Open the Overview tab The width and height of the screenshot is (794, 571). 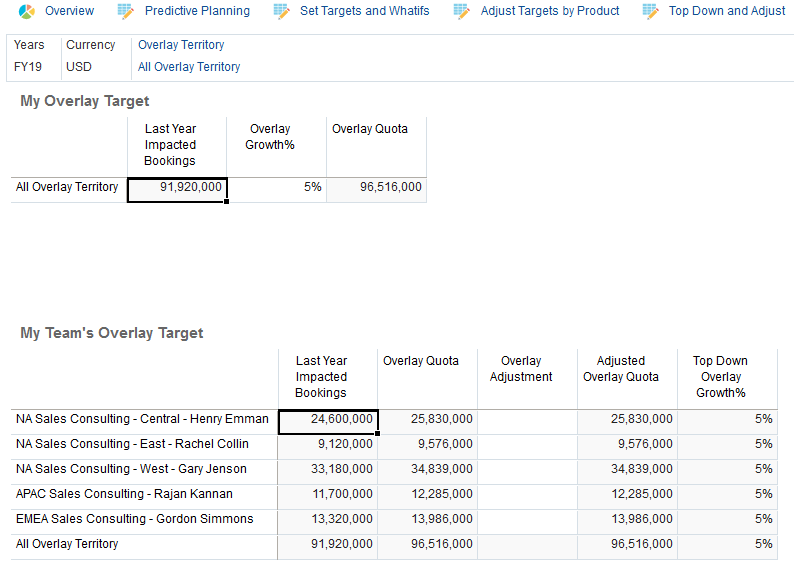[69, 11]
